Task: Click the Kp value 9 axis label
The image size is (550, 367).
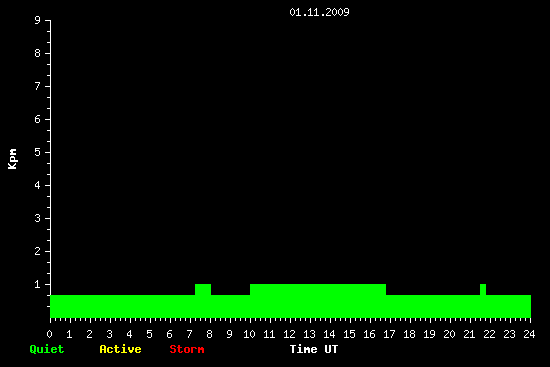Action: click(x=38, y=20)
